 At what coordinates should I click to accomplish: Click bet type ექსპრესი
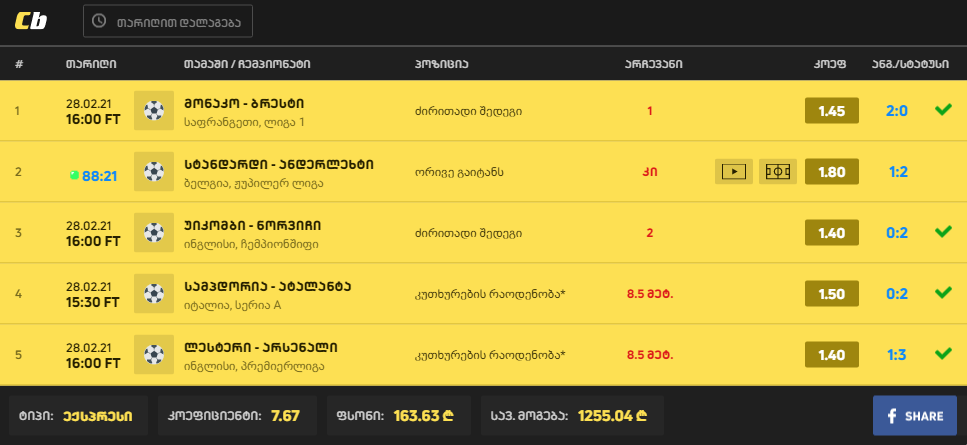click(x=97, y=416)
